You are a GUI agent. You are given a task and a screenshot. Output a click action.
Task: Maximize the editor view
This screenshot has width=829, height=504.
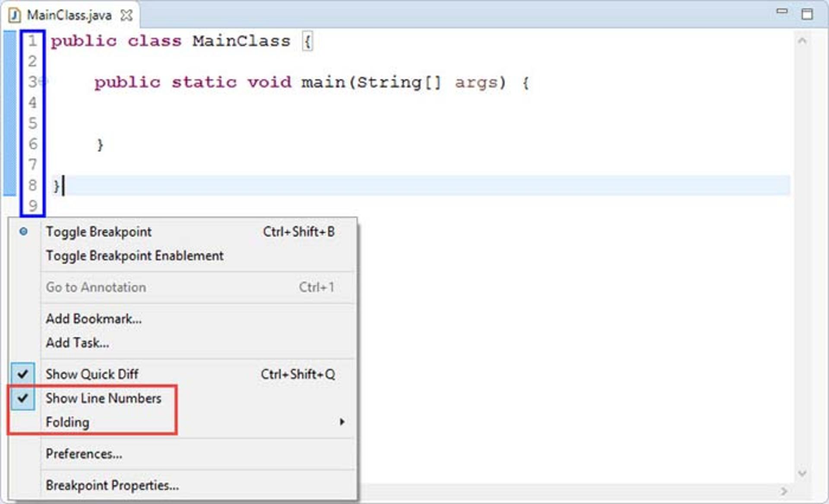point(807,14)
